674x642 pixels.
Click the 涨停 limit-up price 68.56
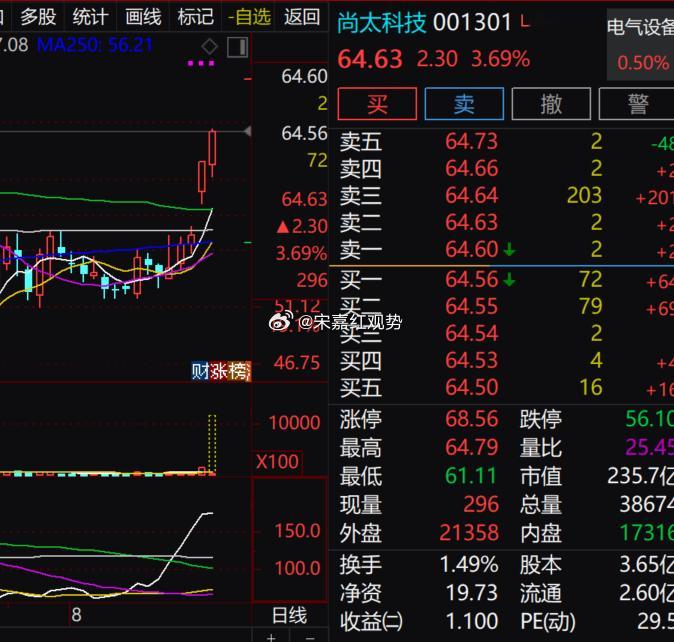click(x=472, y=419)
